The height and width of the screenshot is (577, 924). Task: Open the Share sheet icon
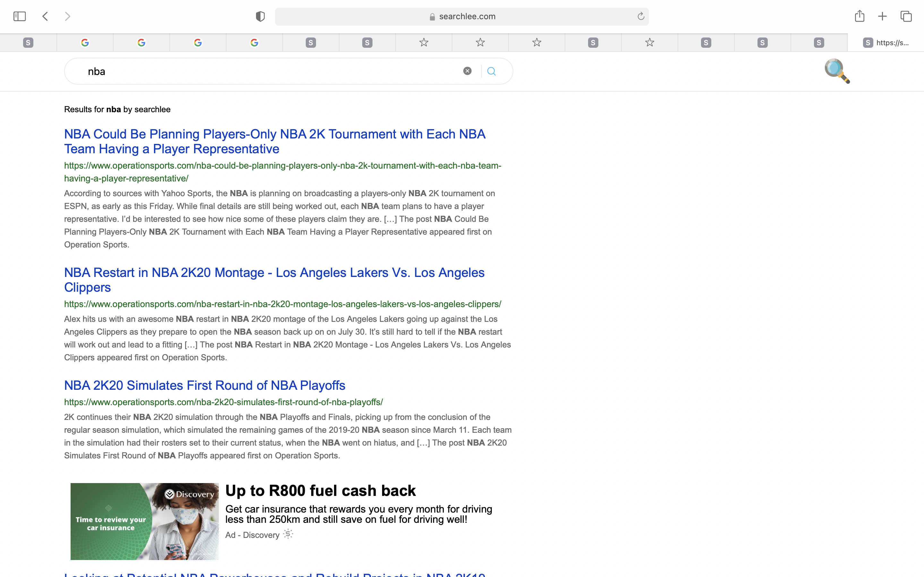click(x=859, y=16)
